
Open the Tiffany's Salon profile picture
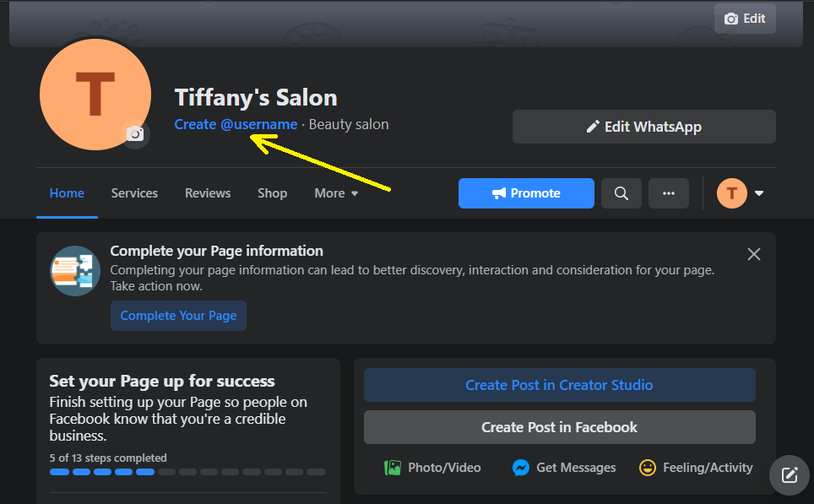95,94
